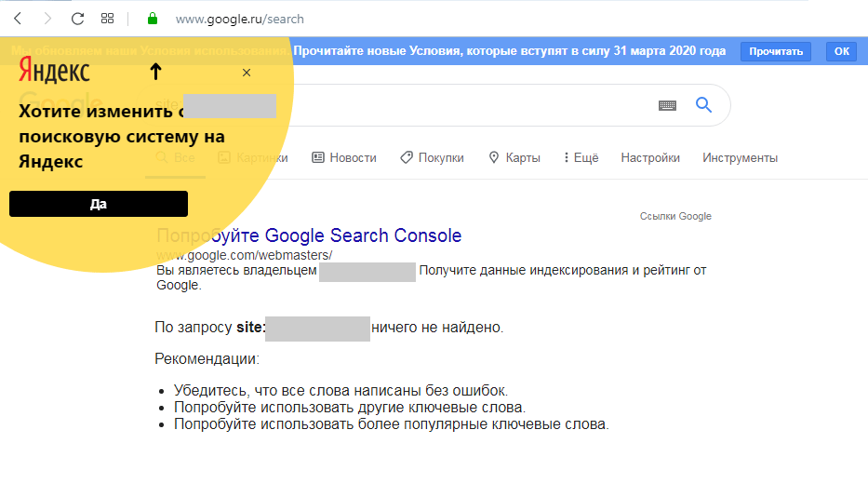Open the on-screen keyboard icon
The width and height of the screenshot is (868, 497).
667,105
